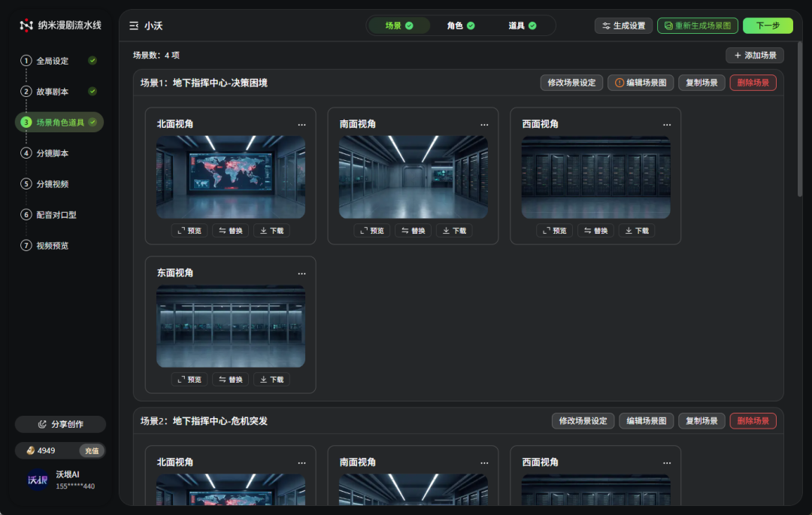Download the 西面视角 image in 场景1
Image resolution: width=812 pixels, height=515 pixels.
[x=636, y=231]
